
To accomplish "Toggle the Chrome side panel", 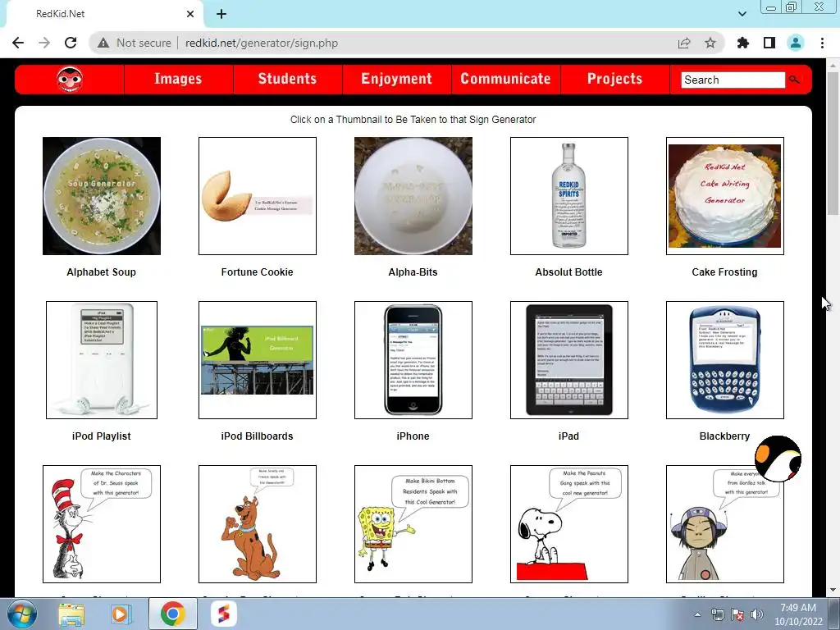I will [769, 43].
